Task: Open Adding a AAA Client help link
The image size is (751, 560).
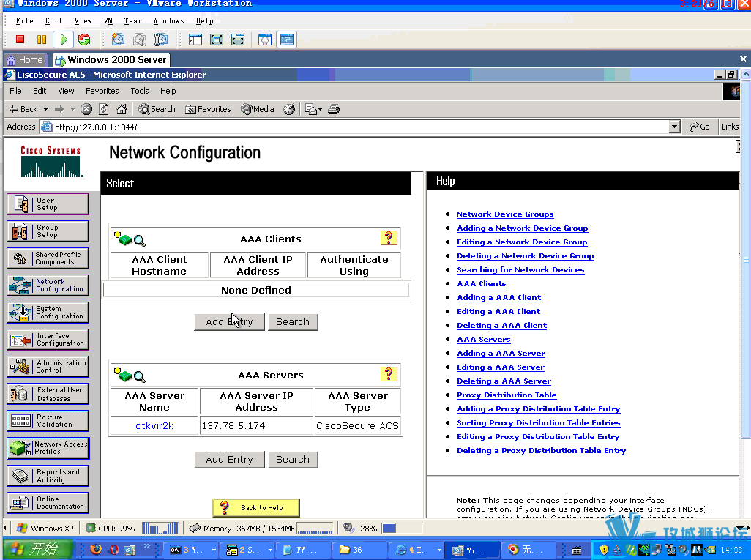Action: [498, 297]
